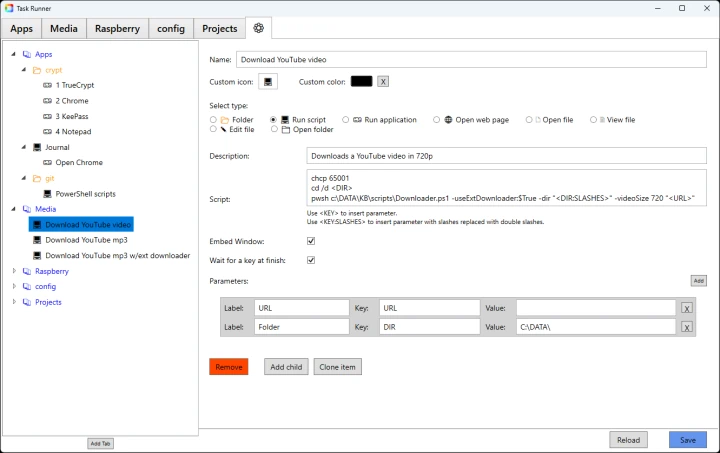Click the config tree node icon
Screen dimensions: 720x453
coord(27,286)
